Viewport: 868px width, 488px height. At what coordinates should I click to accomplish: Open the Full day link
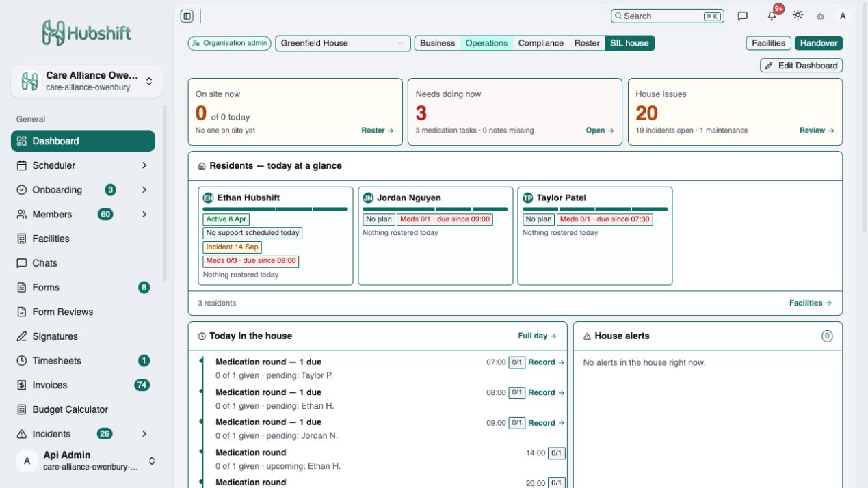[537, 336]
